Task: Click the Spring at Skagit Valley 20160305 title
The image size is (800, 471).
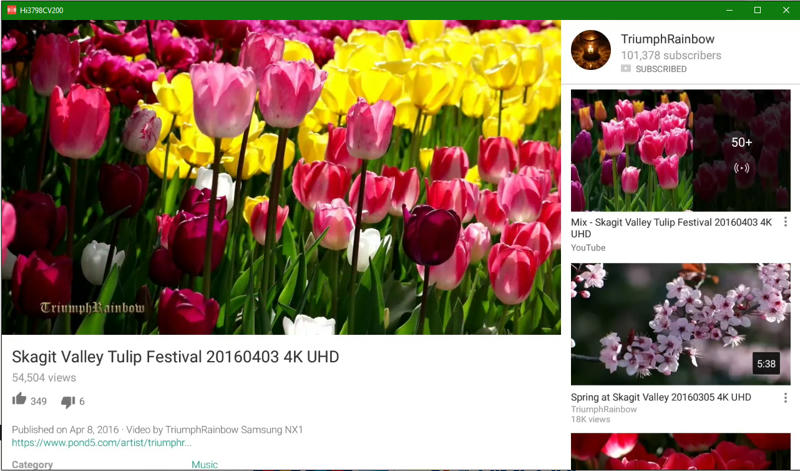Action: (x=661, y=397)
